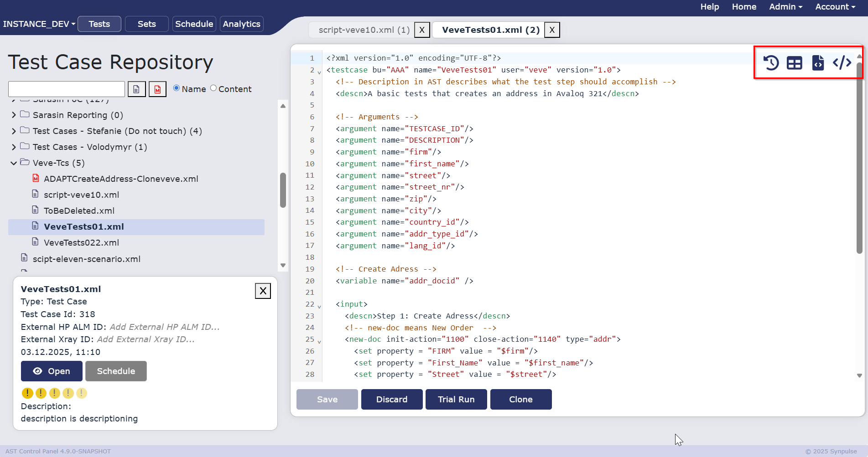The image size is (868, 457).
Task: Collapse the Veve-Tcs folder
Action: click(14, 163)
